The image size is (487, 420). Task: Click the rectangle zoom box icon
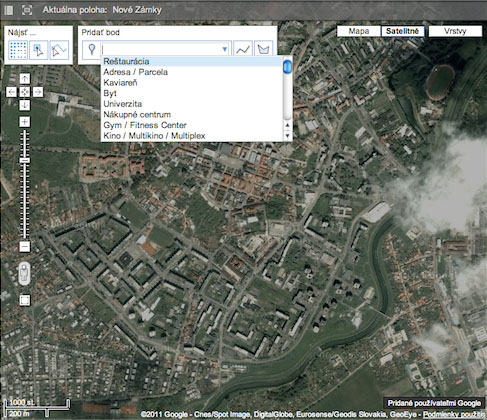point(25,300)
